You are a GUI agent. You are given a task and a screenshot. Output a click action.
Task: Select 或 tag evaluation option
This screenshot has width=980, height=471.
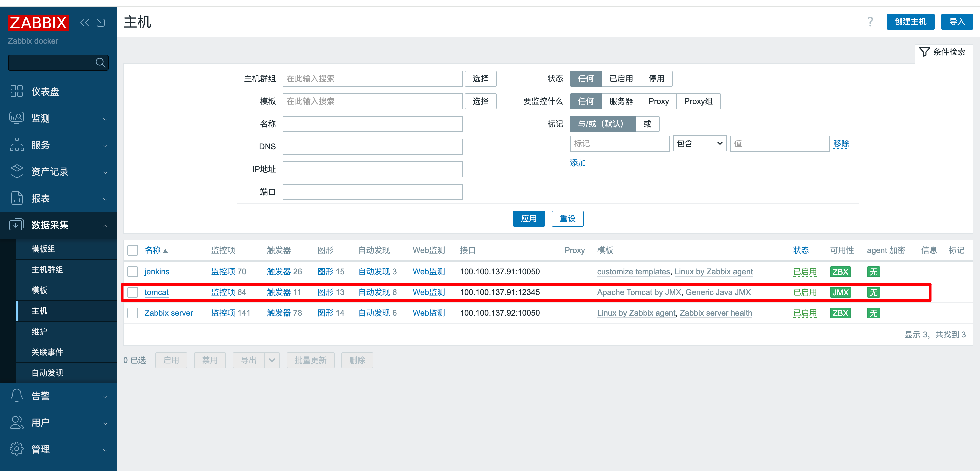tap(647, 124)
